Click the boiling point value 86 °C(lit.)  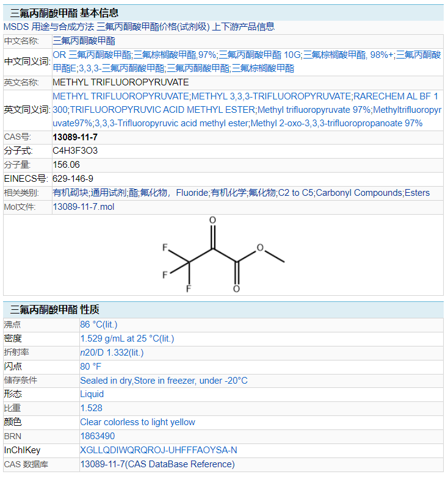(x=98, y=324)
